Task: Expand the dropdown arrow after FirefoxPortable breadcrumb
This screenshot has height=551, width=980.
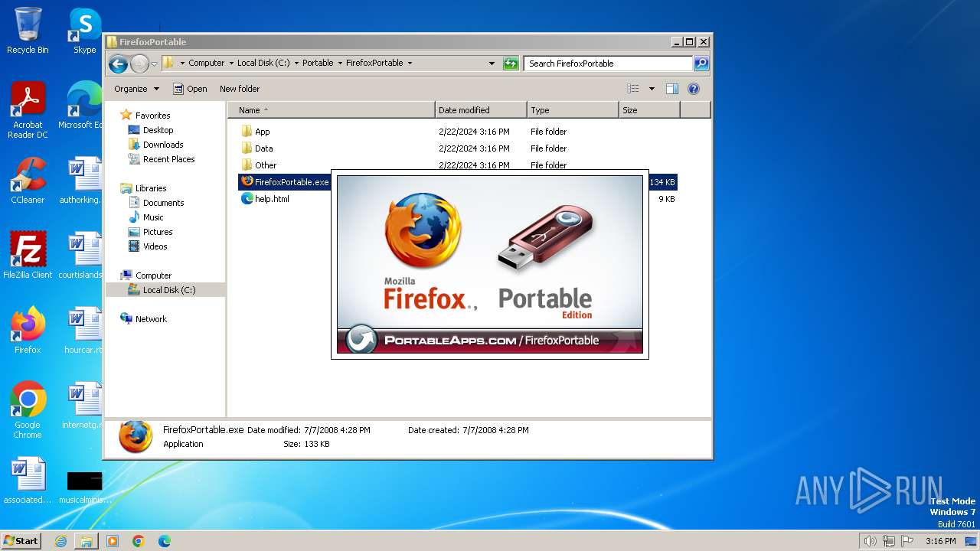Action: point(410,64)
